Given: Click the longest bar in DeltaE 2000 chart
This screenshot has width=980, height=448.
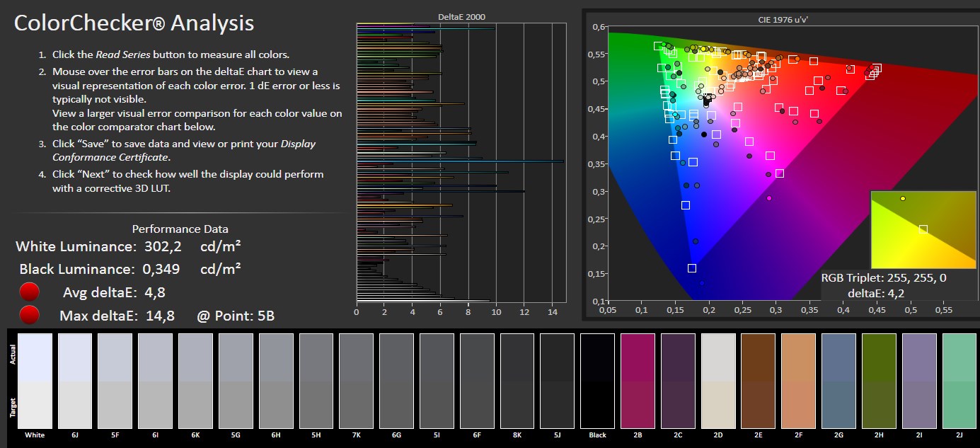Looking at the screenshot, I should click(x=460, y=161).
